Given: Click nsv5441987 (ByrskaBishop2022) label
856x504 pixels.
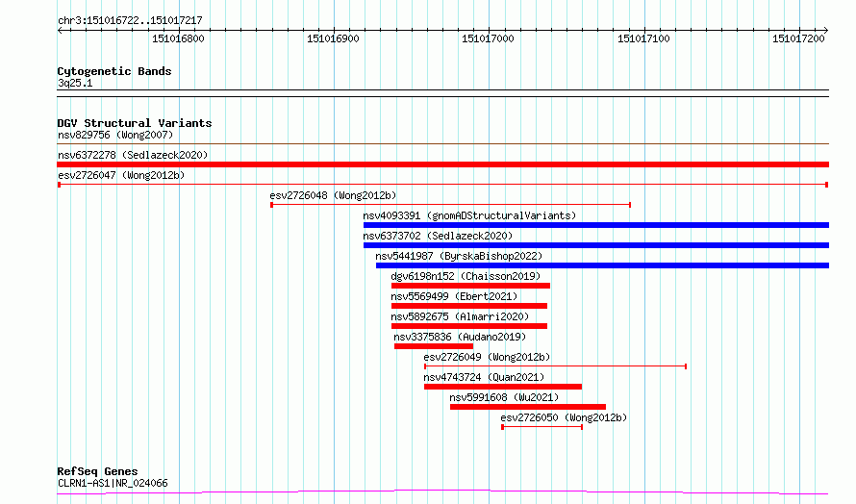Looking at the screenshot, I should tap(459, 256).
